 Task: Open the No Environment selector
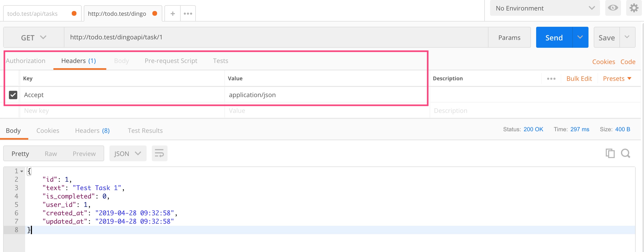pos(545,8)
